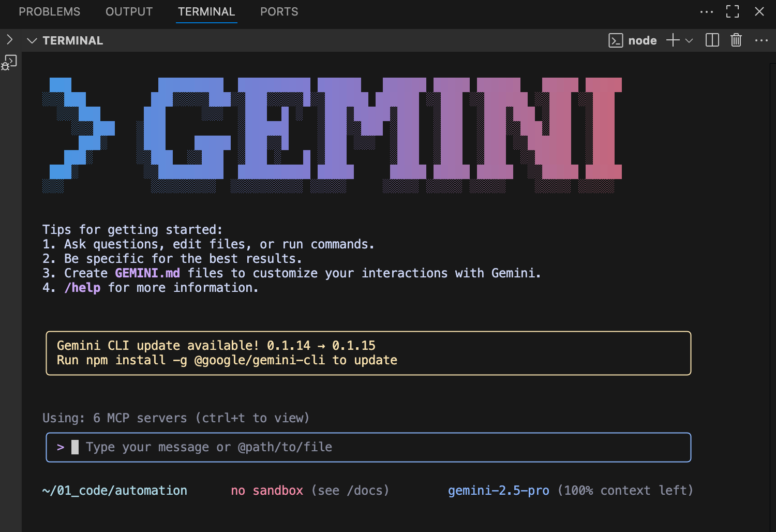776x532 pixels.
Task: Click "Using: 6 MCP servers" line
Action: click(x=176, y=418)
